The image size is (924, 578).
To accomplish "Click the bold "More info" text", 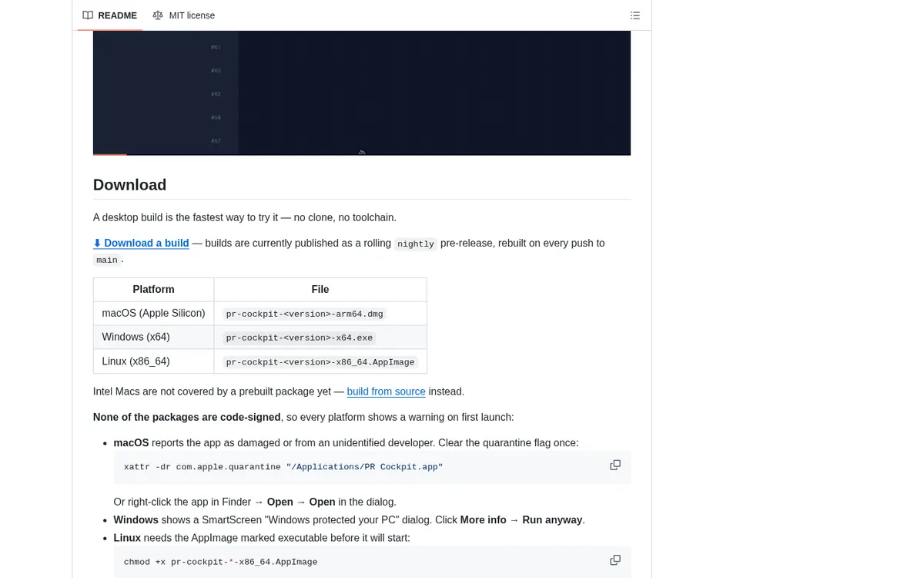I will [484, 520].
